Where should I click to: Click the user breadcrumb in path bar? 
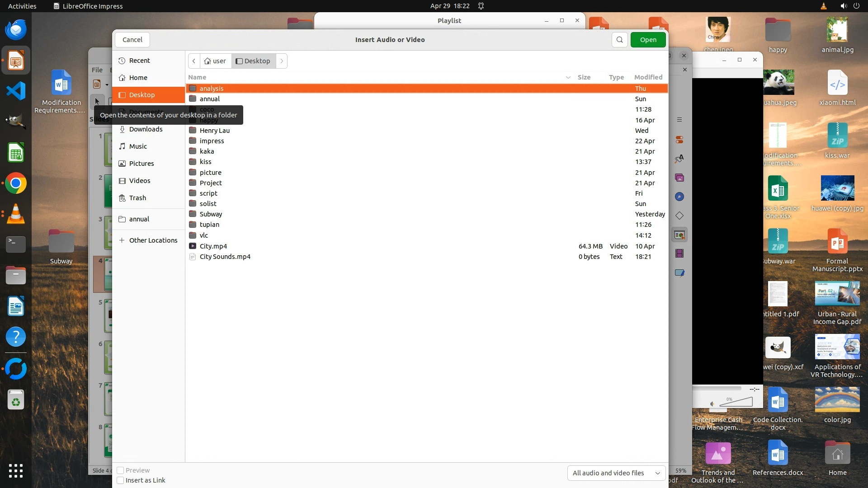(215, 61)
